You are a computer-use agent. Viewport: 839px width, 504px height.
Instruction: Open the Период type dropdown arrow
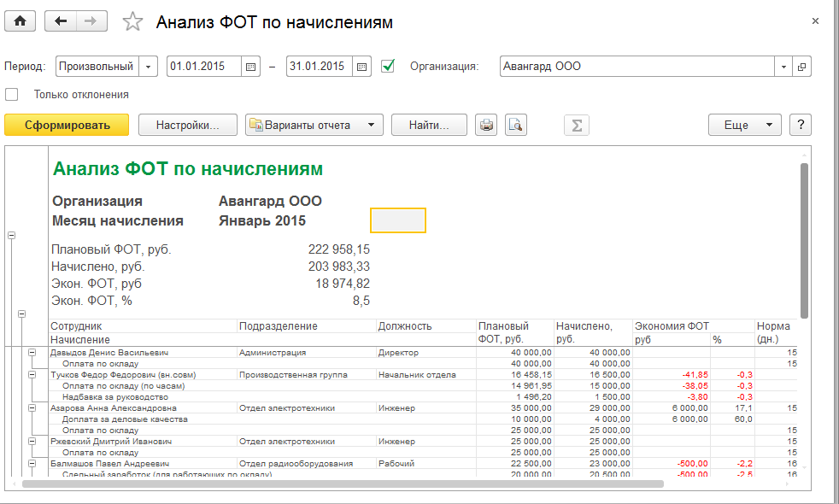[148, 67]
